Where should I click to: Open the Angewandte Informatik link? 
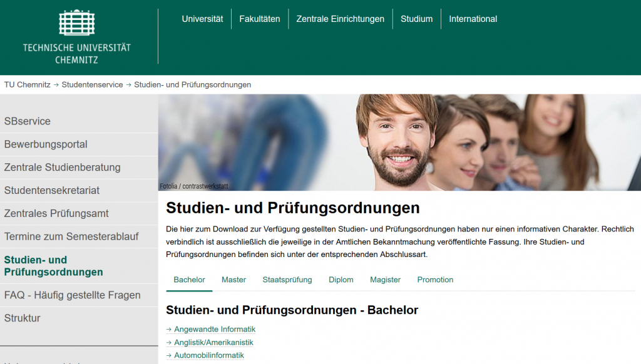[x=215, y=329]
